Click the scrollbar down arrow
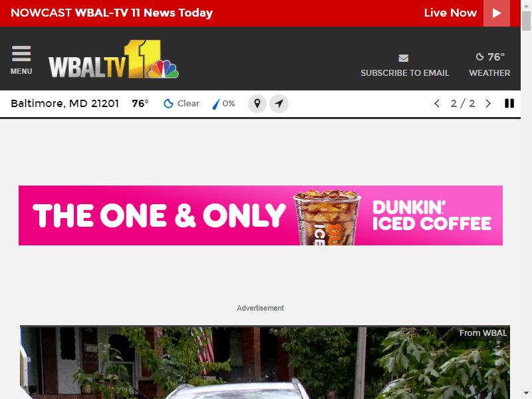The width and height of the screenshot is (532, 399). click(526, 394)
